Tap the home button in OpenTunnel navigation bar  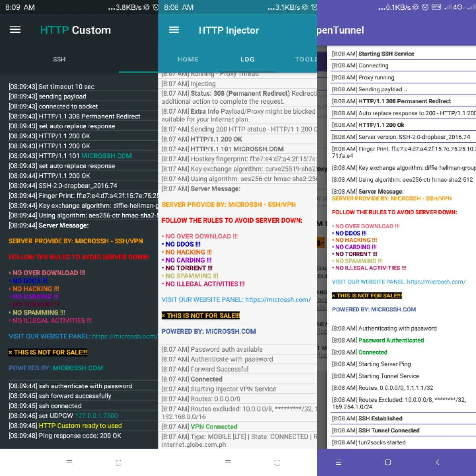[x=387, y=462]
